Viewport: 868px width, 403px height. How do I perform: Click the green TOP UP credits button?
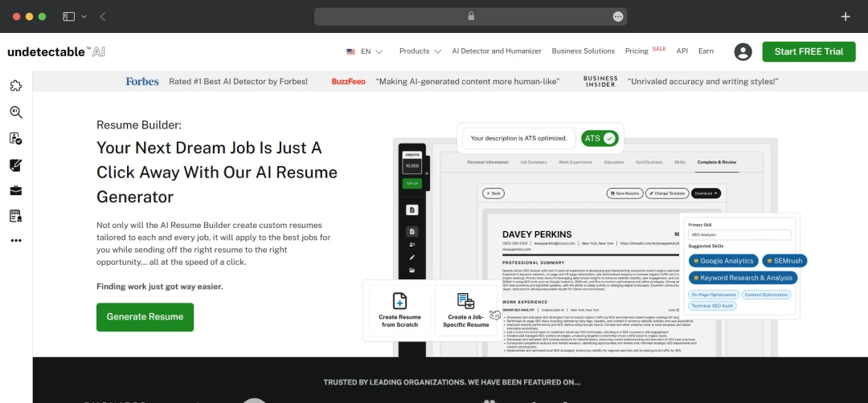pyautogui.click(x=411, y=183)
